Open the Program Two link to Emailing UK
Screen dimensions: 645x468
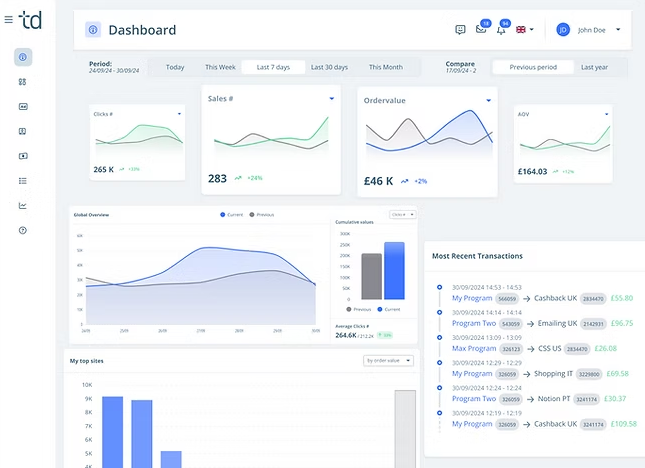click(474, 324)
